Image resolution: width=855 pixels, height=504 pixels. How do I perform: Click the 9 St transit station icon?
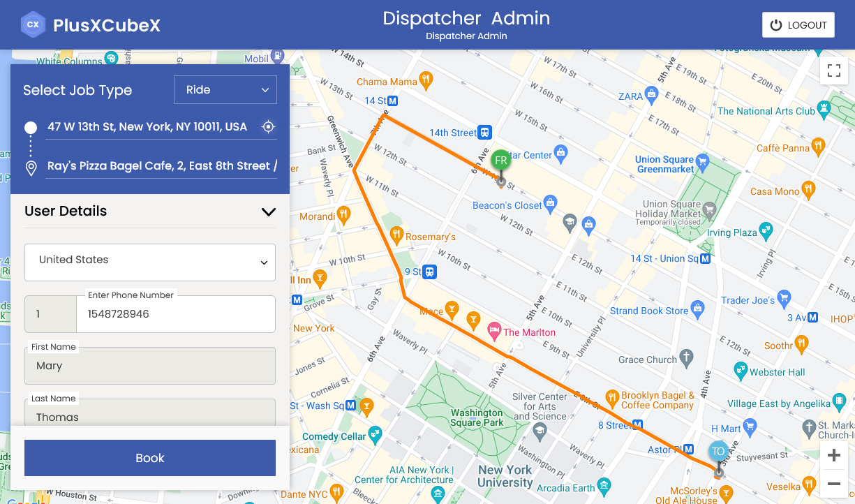click(430, 272)
